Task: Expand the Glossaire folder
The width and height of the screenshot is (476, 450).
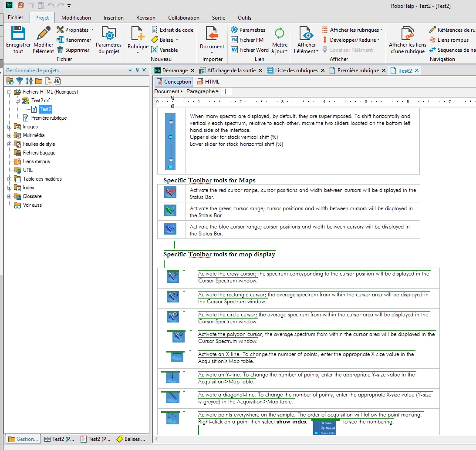Action: click(10, 196)
